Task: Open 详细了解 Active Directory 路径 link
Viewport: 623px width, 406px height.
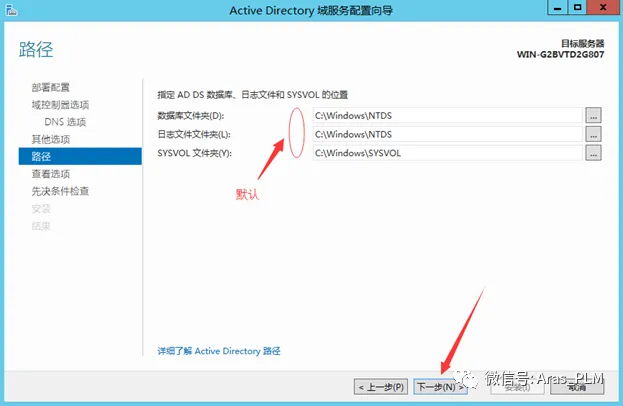Action: 219,351
